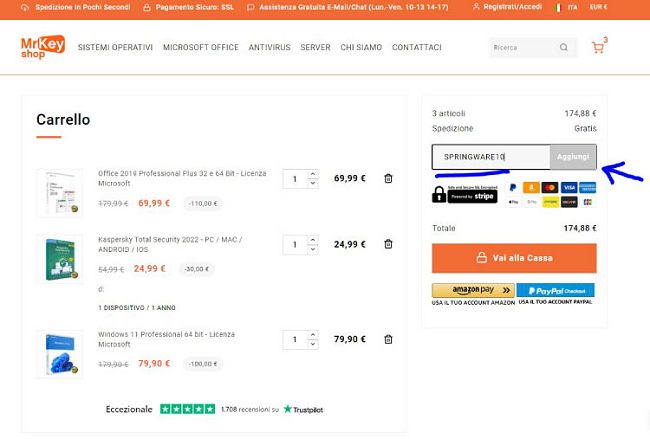Image resolution: width=650 pixels, height=439 pixels.
Task: Click the Trustpilot five-star rating
Action: 187,409
